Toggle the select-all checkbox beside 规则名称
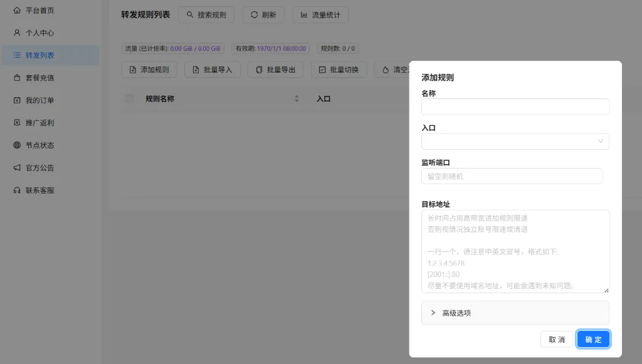642x364 pixels. 130,98
